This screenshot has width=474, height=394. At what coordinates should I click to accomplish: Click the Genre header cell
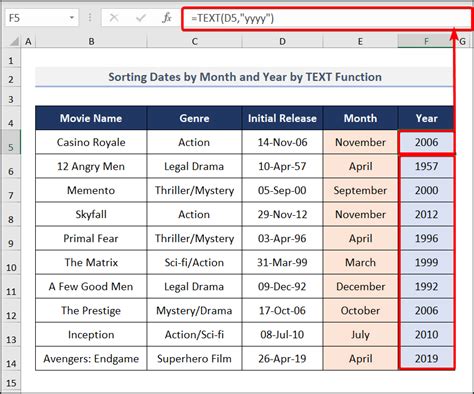(194, 118)
